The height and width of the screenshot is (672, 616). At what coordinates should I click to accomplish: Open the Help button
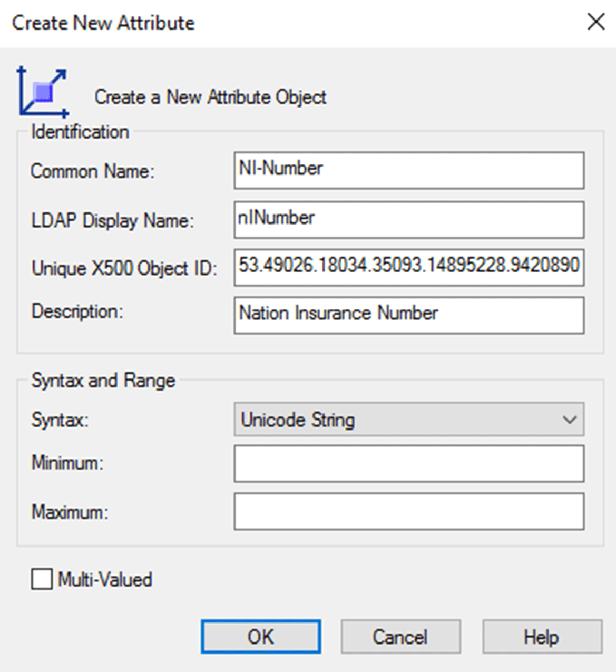tap(541, 636)
